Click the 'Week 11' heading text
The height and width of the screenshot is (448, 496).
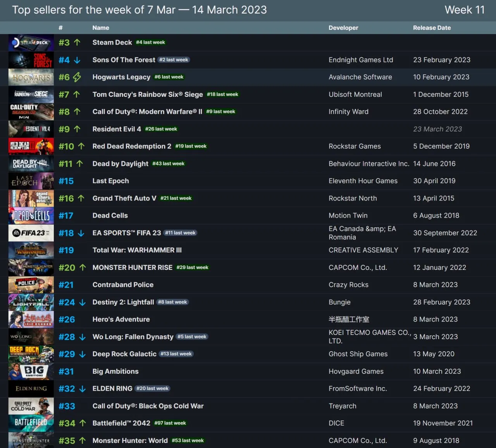pos(465,10)
